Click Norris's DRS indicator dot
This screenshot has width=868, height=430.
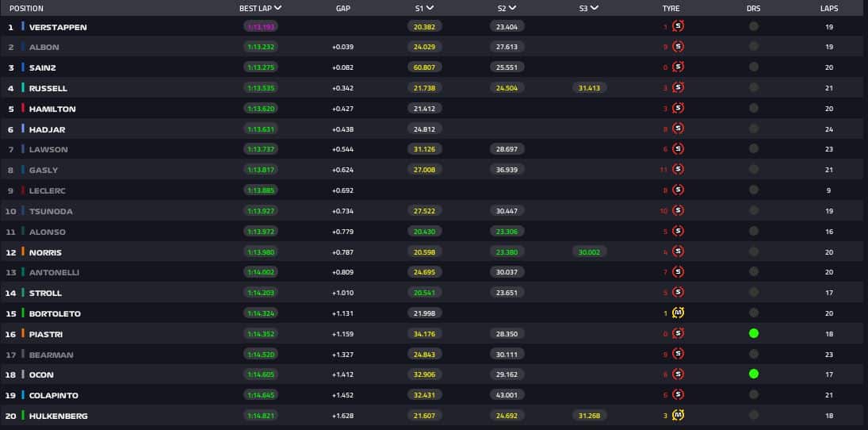pos(753,251)
